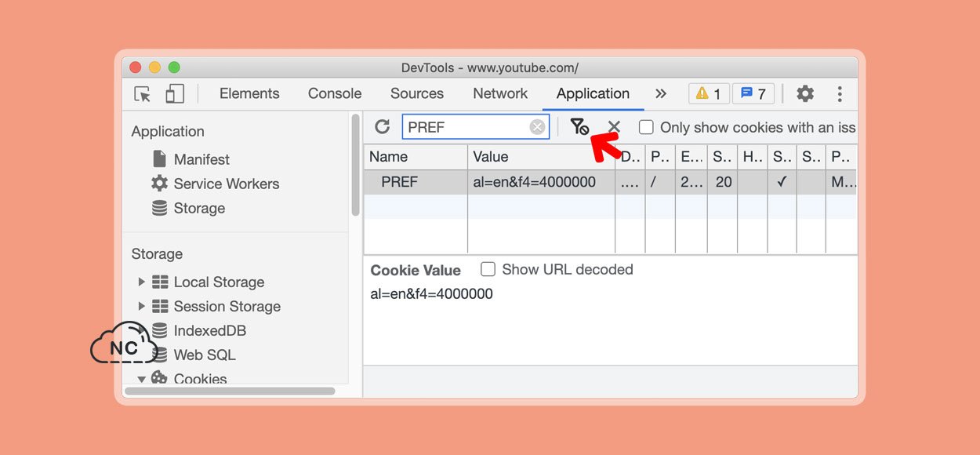Select IndexedDB in sidebar
The image size is (980, 455).
(210, 330)
